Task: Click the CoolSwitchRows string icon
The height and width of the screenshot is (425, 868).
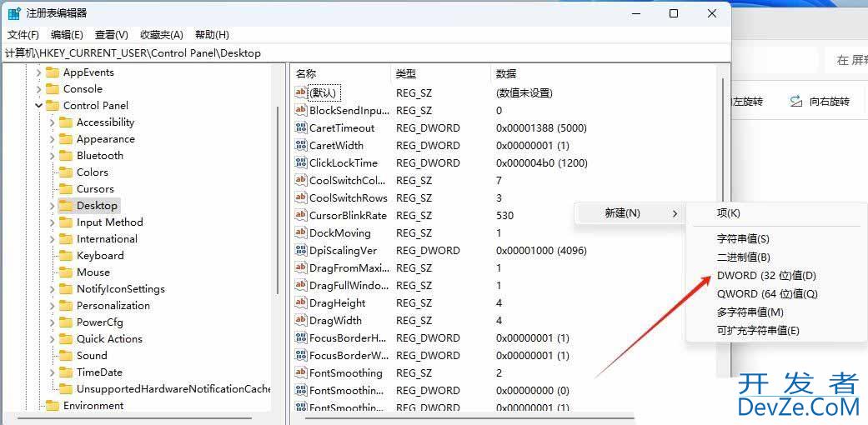Action: 300,197
